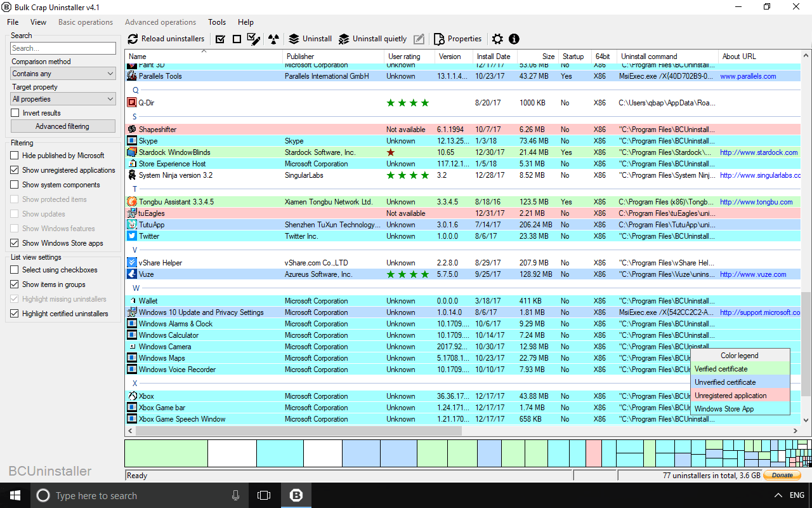812x508 pixels.
Task: Open the Help menu
Action: point(246,22)
